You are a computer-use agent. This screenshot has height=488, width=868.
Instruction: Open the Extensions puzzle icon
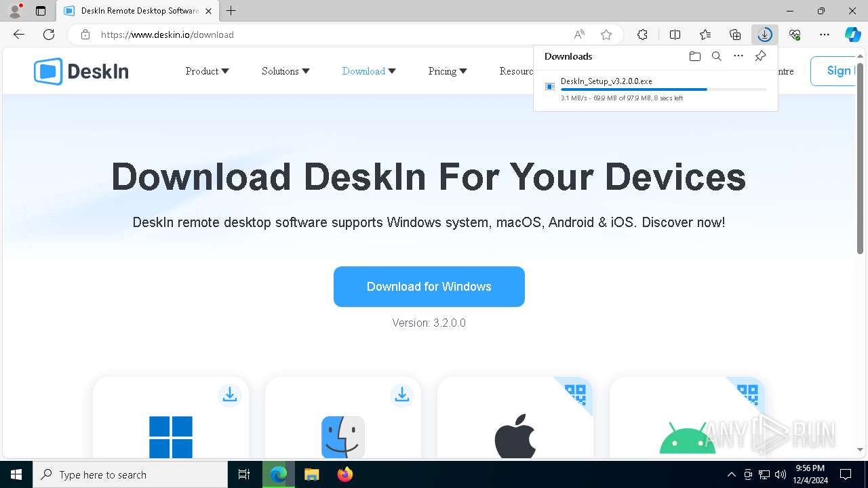642,35
